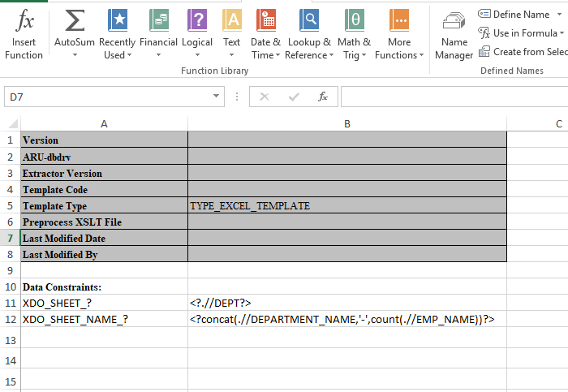This screenshot has width=568, height=392.
Task: Click the Select All corner triangle
Action: coord(13,124)
